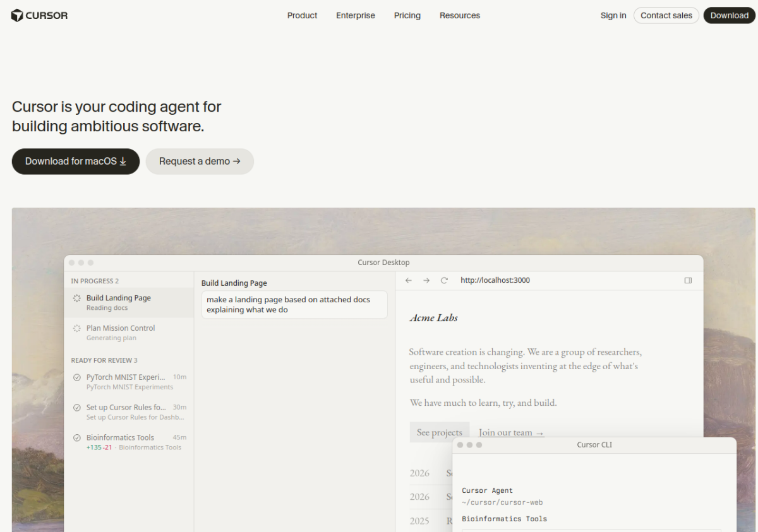Click the localhost:3000 address field

(x=495, y=280)
